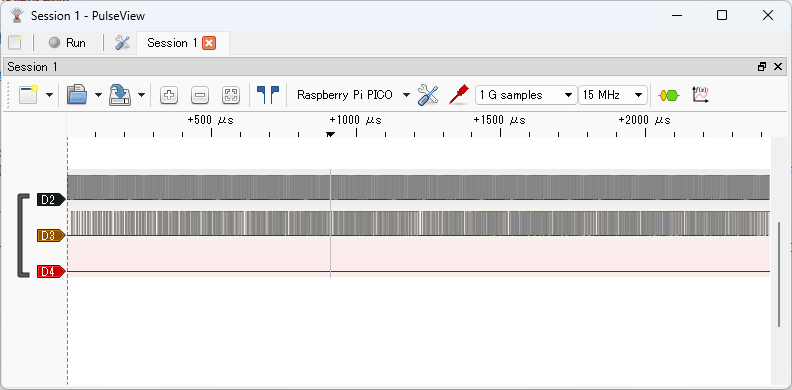Switch to the Session 1 tab
792x390 pixels.
[172, 43]
